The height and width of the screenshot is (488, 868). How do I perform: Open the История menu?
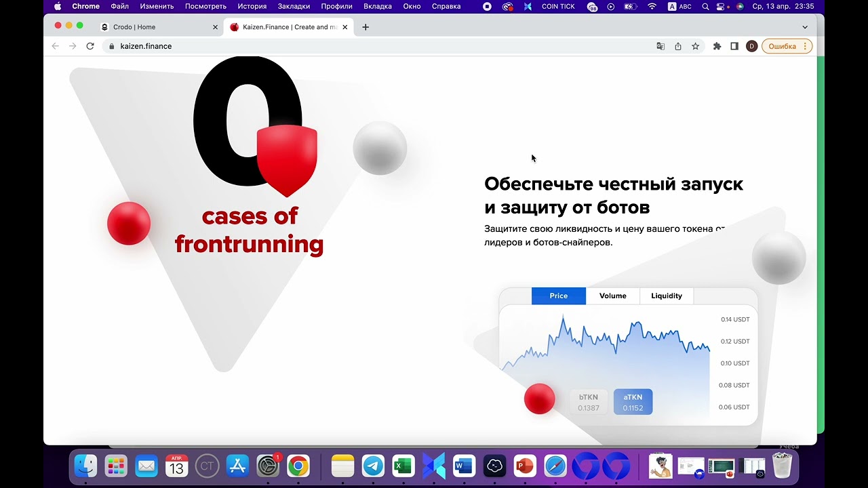coord(252,6)
